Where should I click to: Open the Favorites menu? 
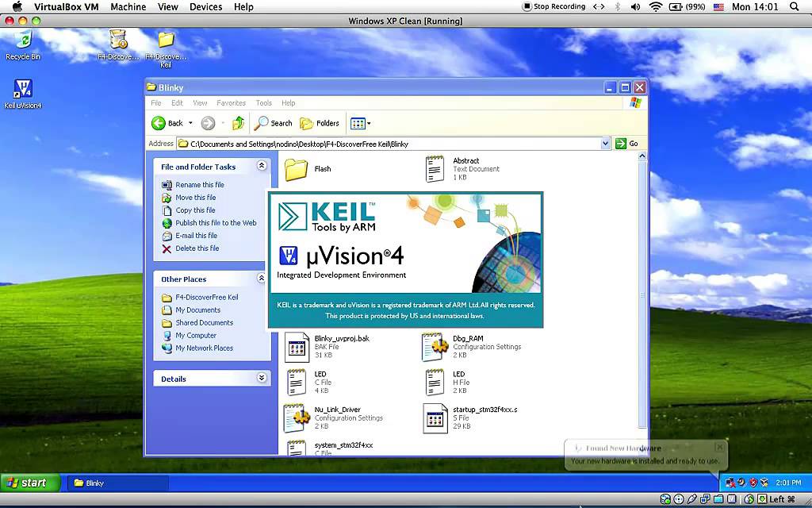click(231, 102)
